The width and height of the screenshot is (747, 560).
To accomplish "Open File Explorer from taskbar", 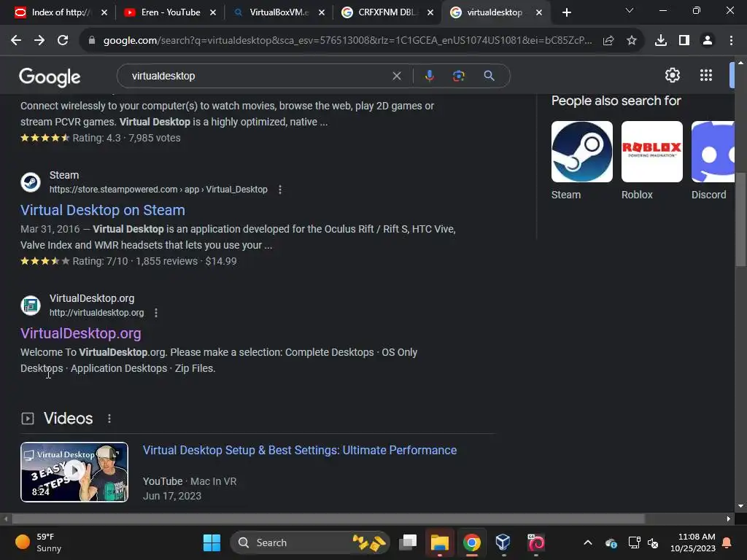I will click(x=440, y=542).
